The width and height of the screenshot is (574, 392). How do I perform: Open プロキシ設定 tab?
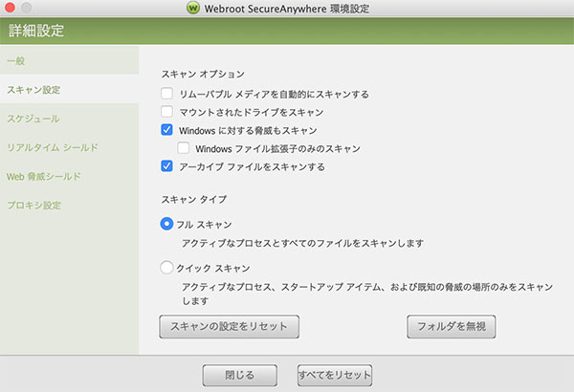pyautogui.click(x=70, y=205)
